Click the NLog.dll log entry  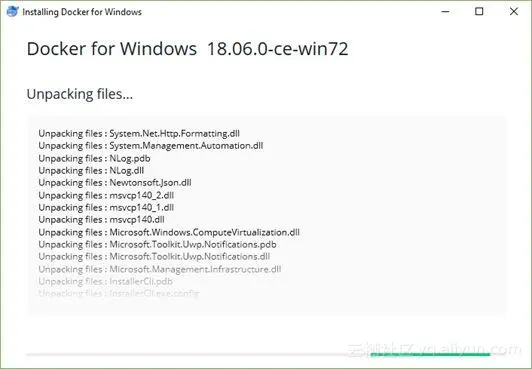point(91,171)
